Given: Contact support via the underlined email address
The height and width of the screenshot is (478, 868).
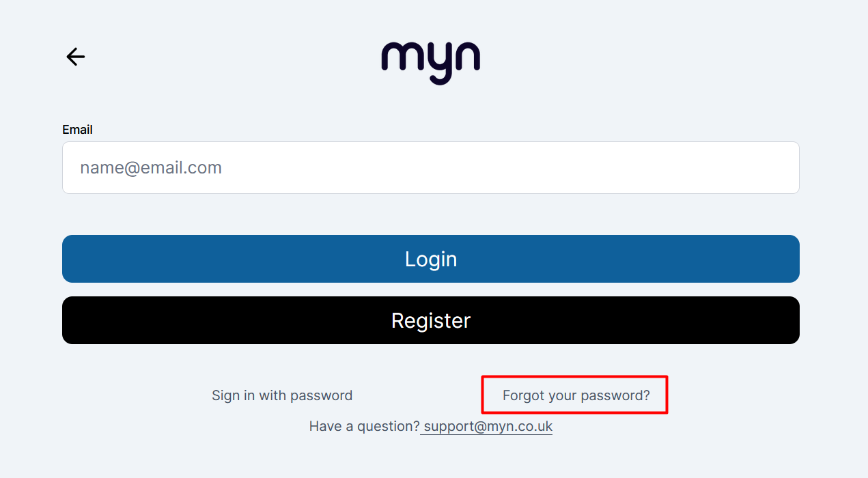Looking at the screenshot, I should pyautogui.click(x=488, y=426).
